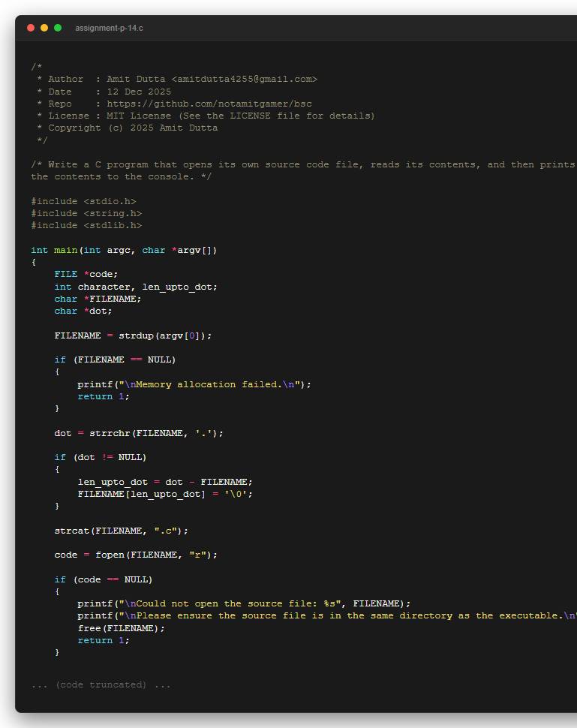Click the int main(int argc, char *argv[]) line
Screen dimensions: 577x728
tap(124, 250)
